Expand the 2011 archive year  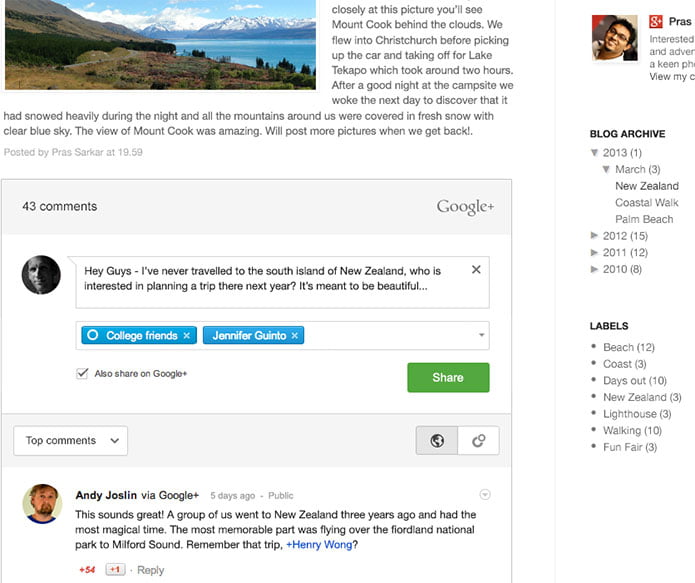[x=594, y=252]
